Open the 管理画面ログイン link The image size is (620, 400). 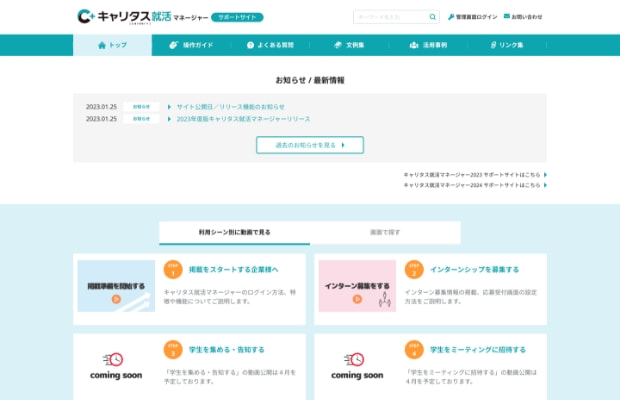point(476,17)
